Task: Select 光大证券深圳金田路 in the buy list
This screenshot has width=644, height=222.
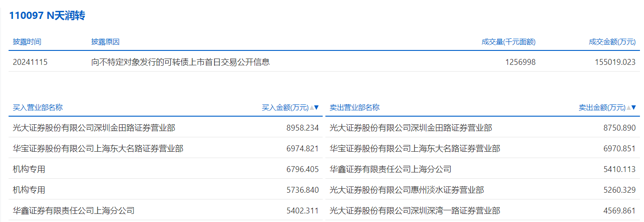Action: (94, 128)
